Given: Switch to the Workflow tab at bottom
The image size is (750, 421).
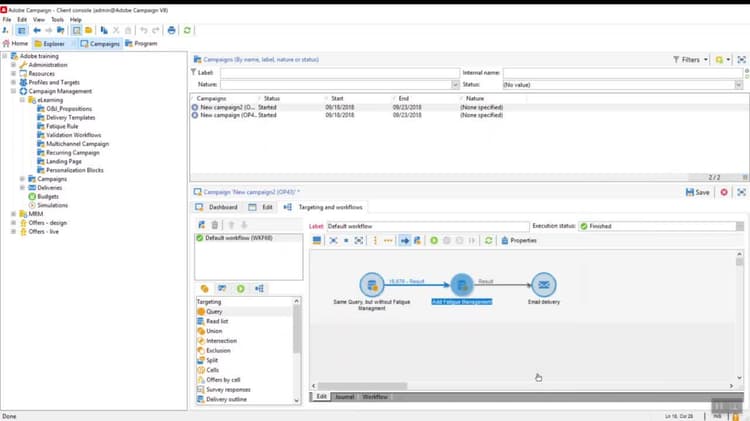Looking at the screenshot, I should point(375,397).
